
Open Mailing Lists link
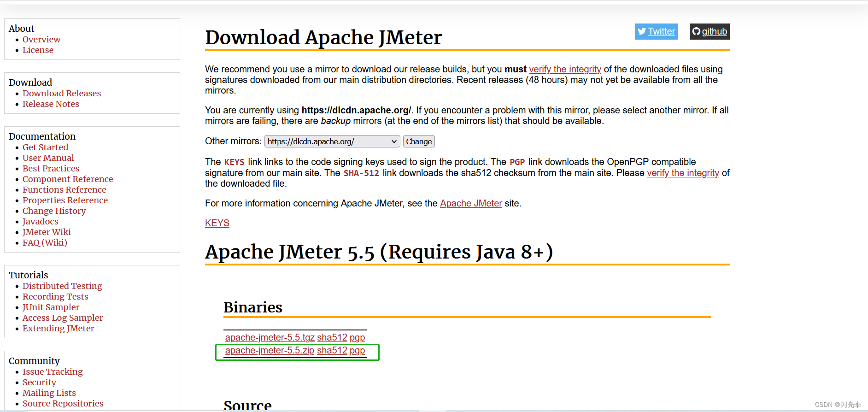point(49,393)
